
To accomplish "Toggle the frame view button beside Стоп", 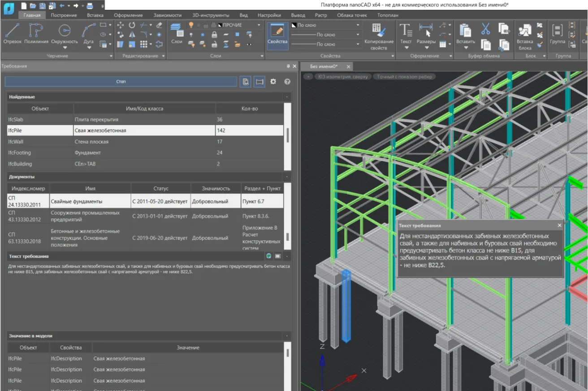I will [259, 82].
